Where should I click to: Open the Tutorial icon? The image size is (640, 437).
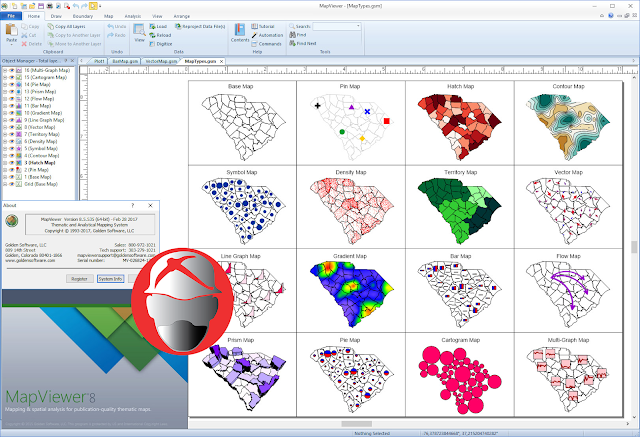coord(254,27)
